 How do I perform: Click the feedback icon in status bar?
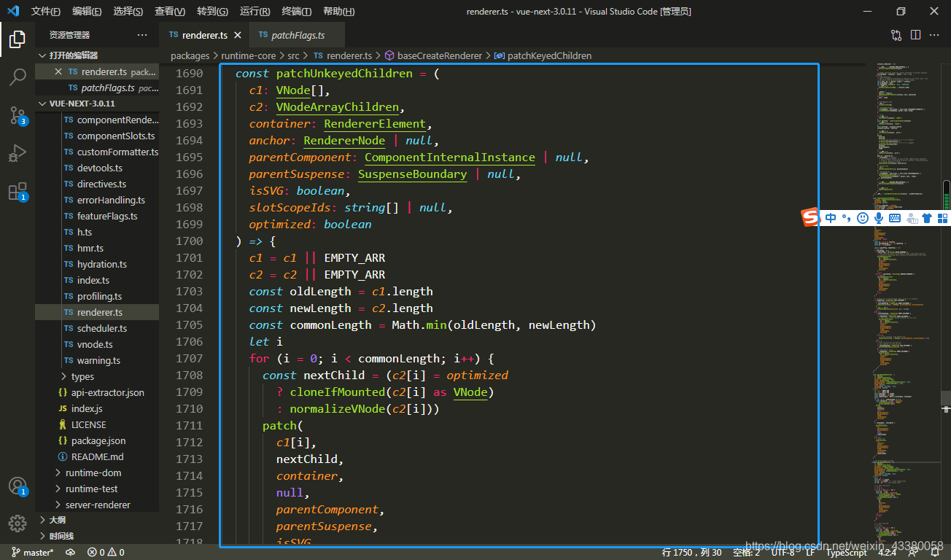(x=915, y=553)
